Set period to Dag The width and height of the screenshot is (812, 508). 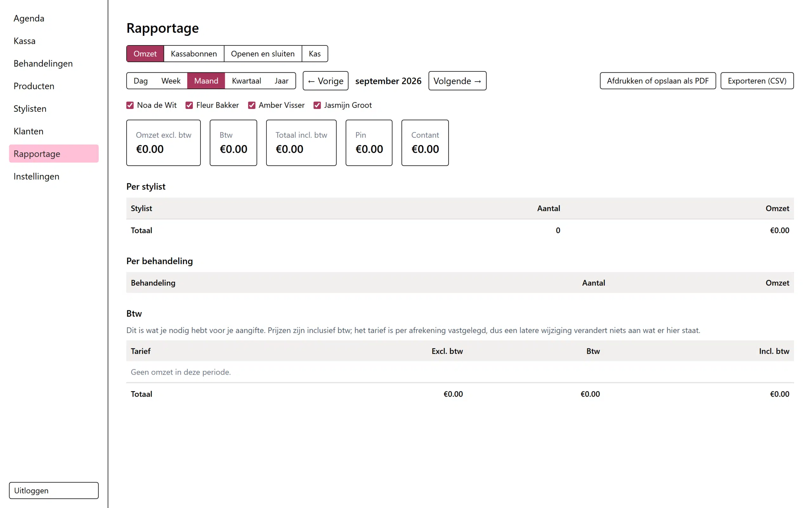click(x=141, y=81)
